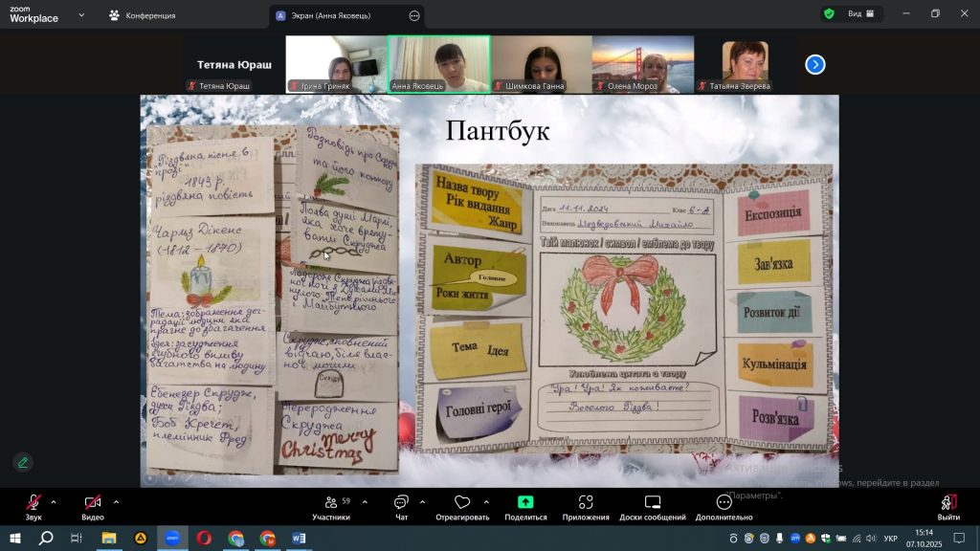Expand audio options arrow beside Sound

pyautogui.click(x=54, y=501)
